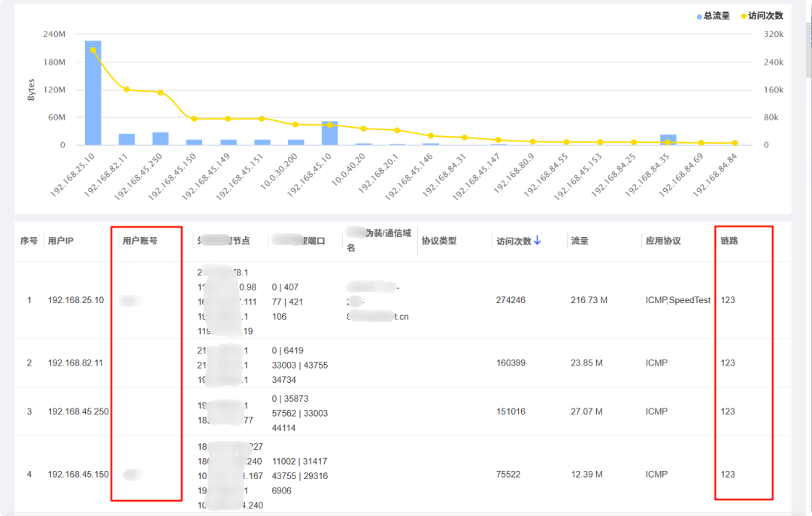Screen dimensions: 812x516
Task: Click the 用户账号 column header
Action: point(140,241)
